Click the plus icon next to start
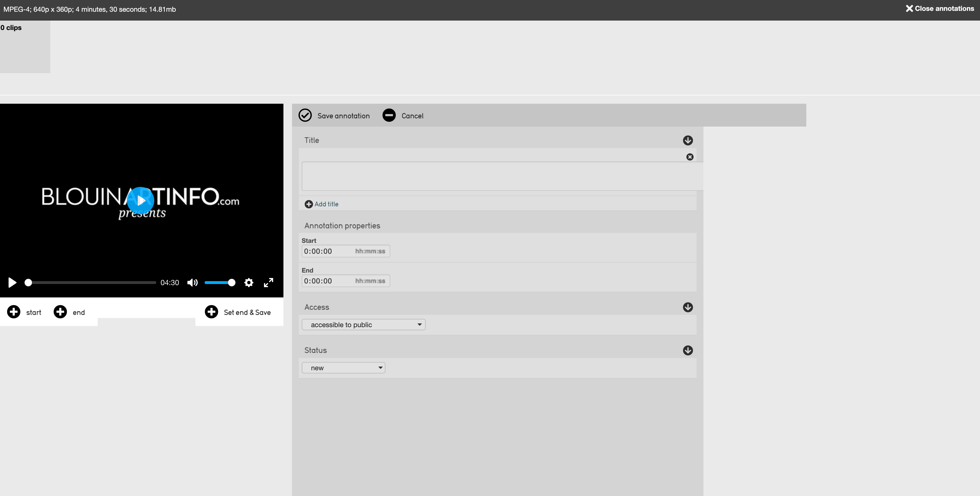The height and width of the screenshot is (496, 980). pyautogui.click(x=14, y=312)
